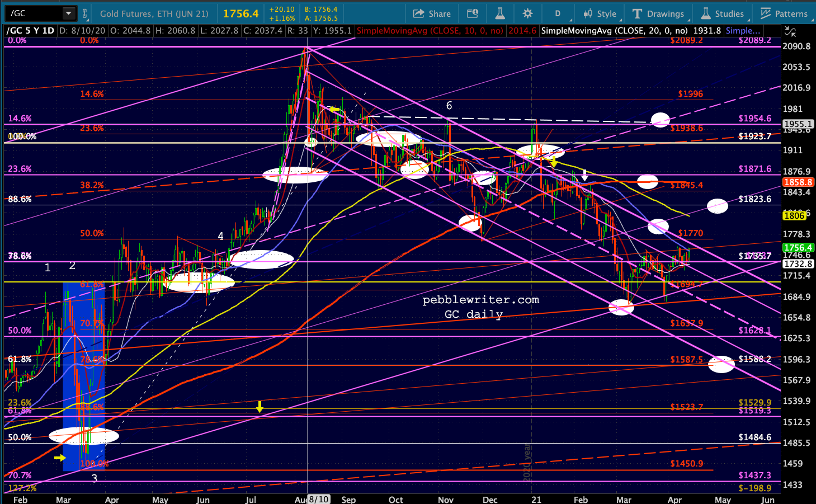Click the $1845.4 Fibonacci level label

point(687,185)
